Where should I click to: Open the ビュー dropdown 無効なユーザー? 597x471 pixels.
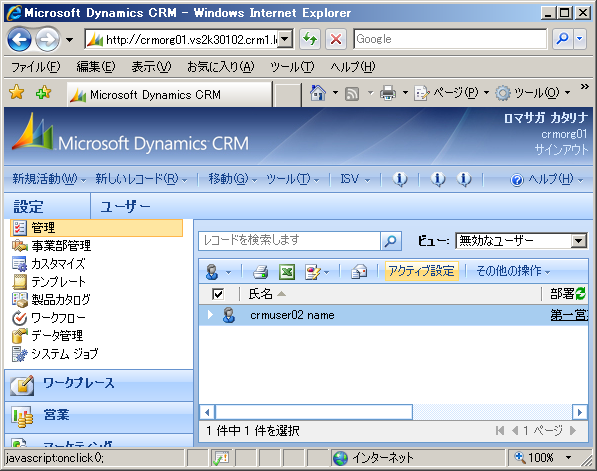(521, 241)
